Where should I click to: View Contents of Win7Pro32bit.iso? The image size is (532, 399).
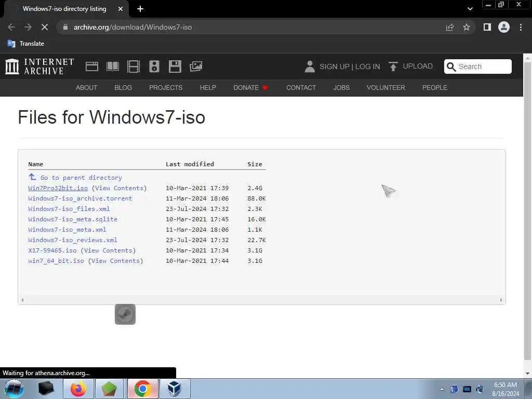(x=119, y=188)
